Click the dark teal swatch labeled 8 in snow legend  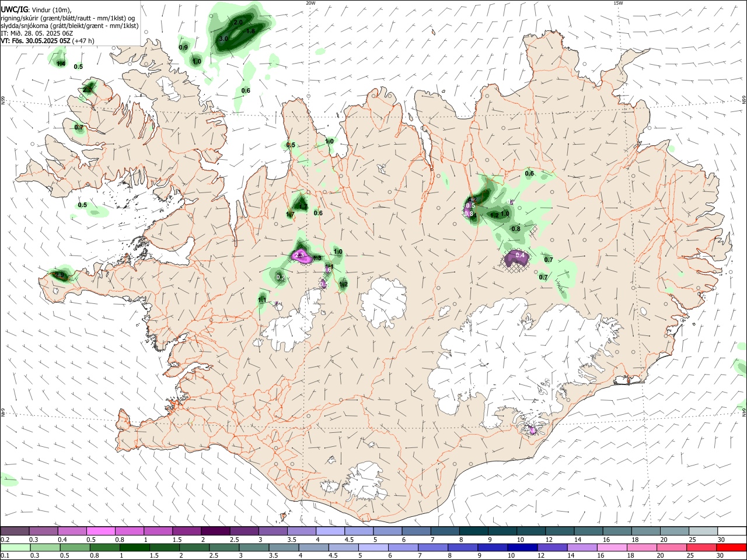click(473, 531)
